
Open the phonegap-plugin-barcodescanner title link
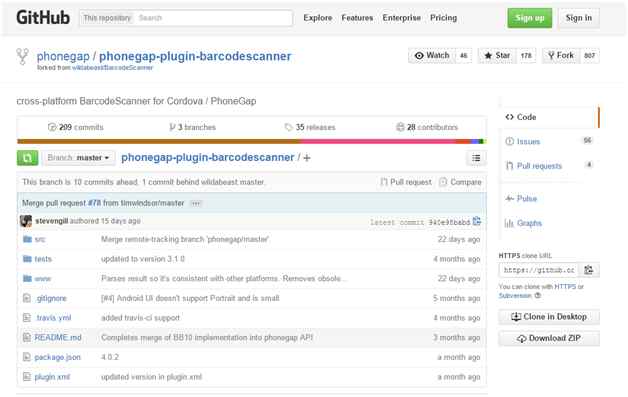coord(195,56)
